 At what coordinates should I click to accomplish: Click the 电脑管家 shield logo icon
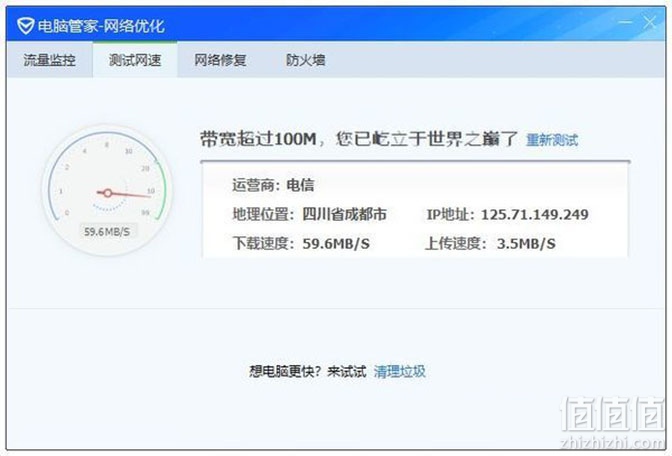pos(25,26)
